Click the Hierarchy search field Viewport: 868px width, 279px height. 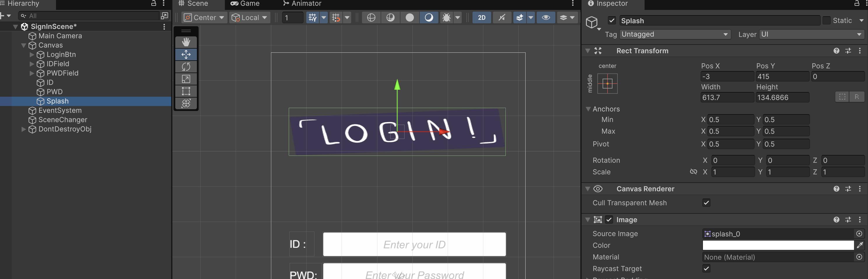coord(89,15)
